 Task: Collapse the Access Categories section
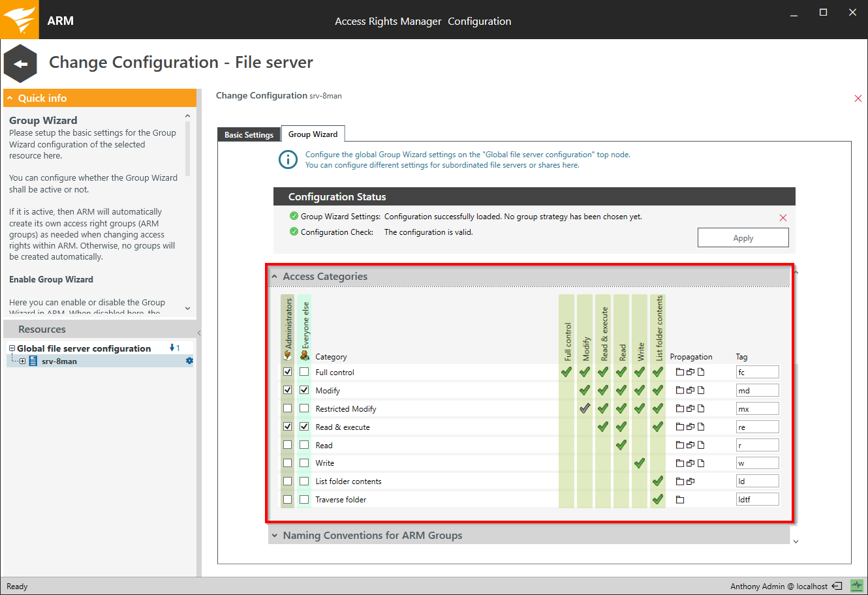pyautogui.click(x=275, y=277)
